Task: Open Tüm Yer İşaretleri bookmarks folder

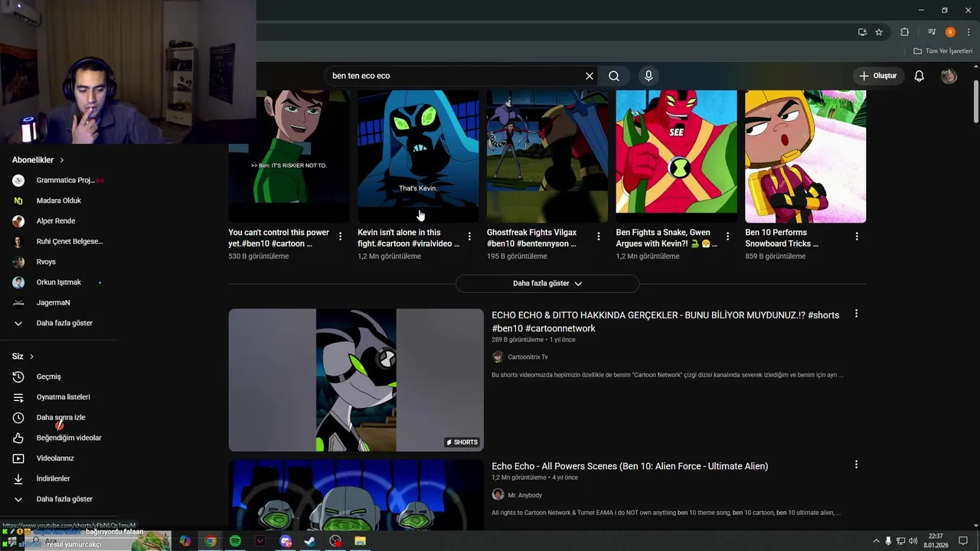Action: (x=943, y=51)
